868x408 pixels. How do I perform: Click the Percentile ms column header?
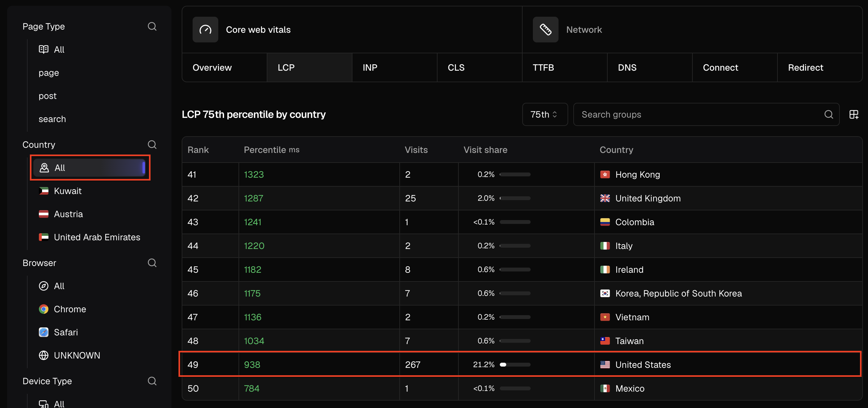click(271, 150)
